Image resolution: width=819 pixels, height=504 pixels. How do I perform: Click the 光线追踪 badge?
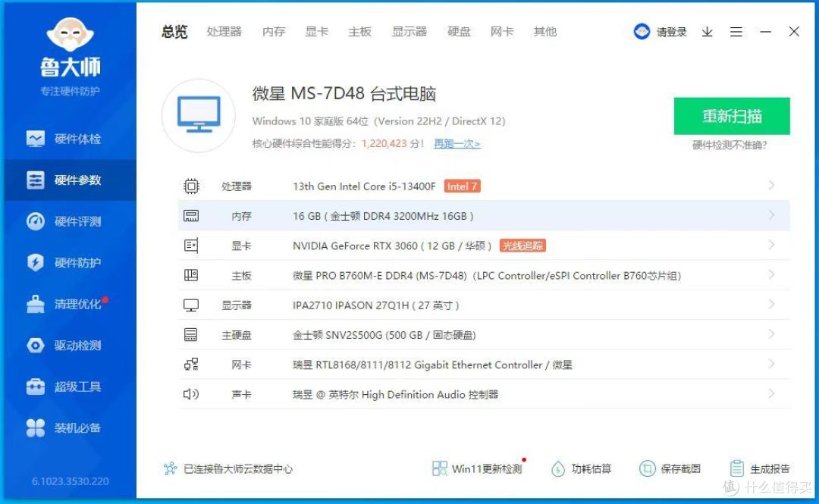point(522,246)
